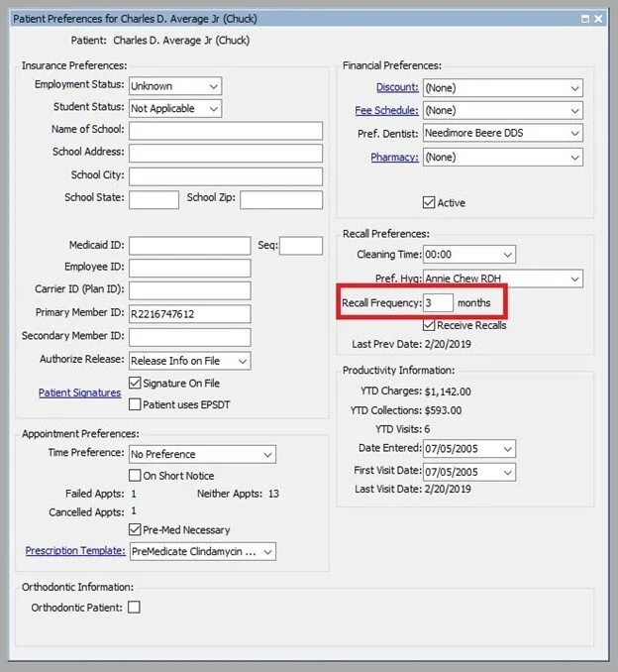
Task: Click the Secondary Member ID field
Action: pyautogui.click(x=190, y=337)
